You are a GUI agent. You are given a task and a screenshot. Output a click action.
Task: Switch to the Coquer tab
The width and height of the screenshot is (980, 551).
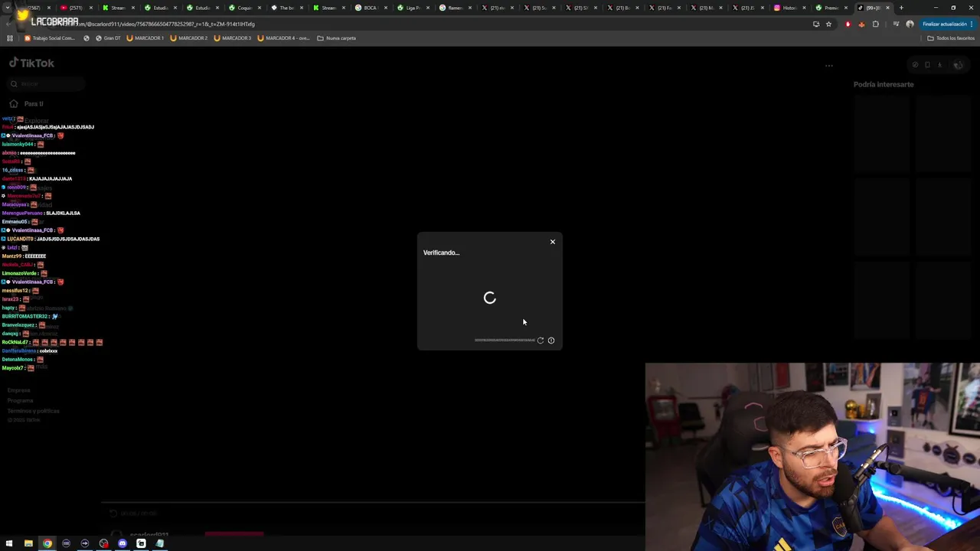[x=245, y=8]
